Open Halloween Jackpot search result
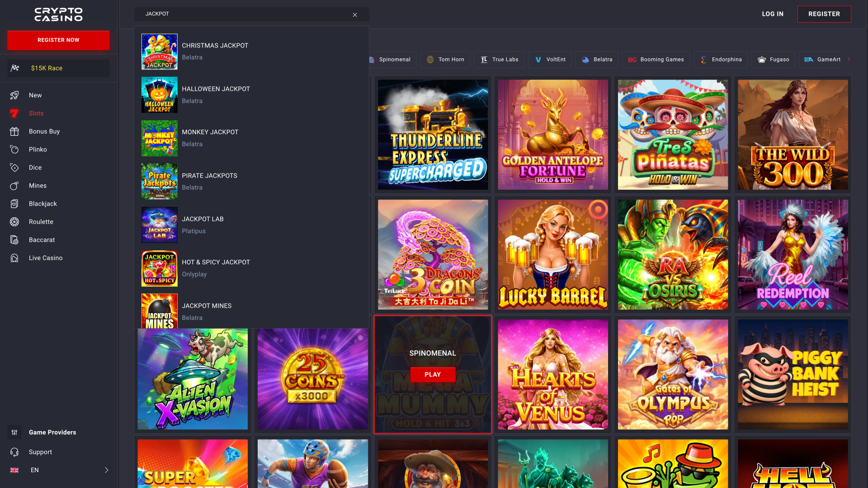The image size is (868, 488). [x=251, y=95]
